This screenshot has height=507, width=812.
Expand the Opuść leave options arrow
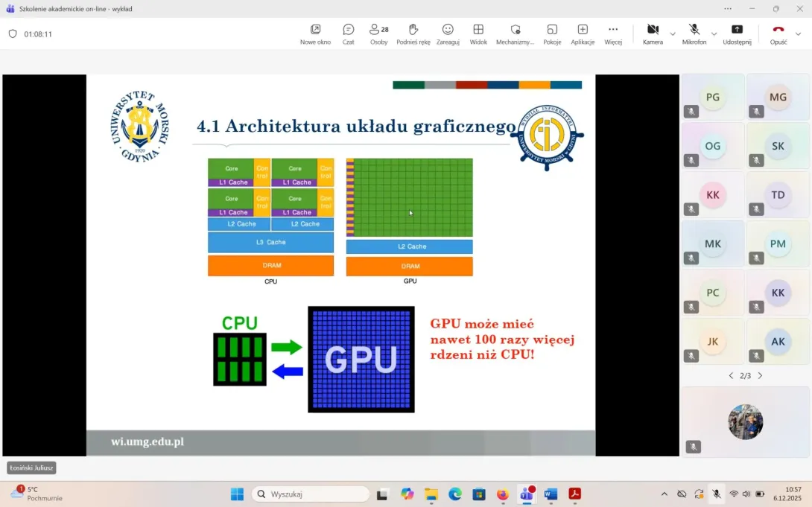tap(798, 34)
